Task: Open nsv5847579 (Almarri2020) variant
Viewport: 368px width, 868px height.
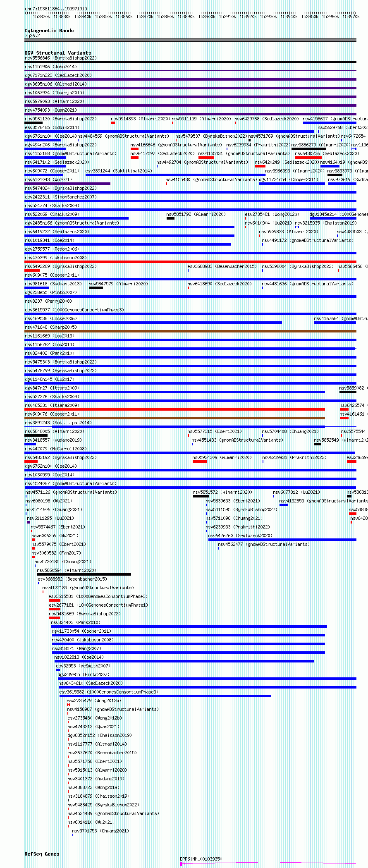Action: [x=118, y=284]
